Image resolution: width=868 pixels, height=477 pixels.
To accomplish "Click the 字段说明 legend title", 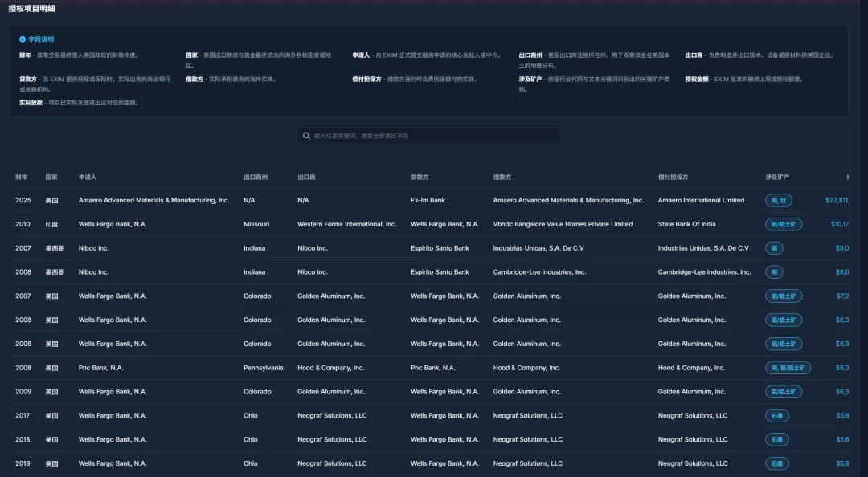I will pyautogui.click(x=41, y=39).
